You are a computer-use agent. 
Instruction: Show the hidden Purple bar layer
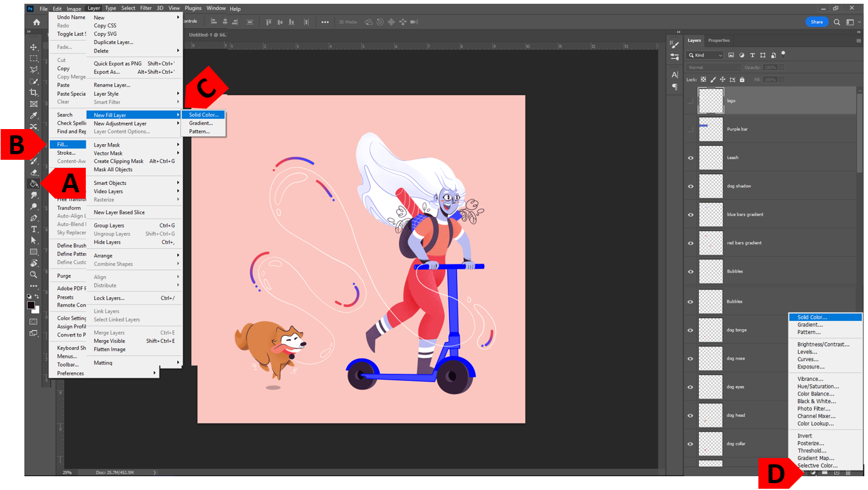691,129
